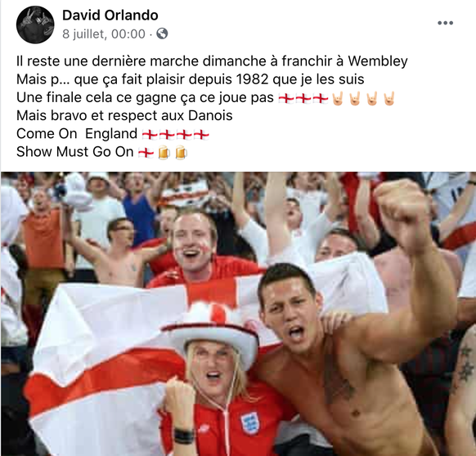476x456 pixels.
Task: Click the England flag emoji after Show Must Go On
Action: (146, 153)
